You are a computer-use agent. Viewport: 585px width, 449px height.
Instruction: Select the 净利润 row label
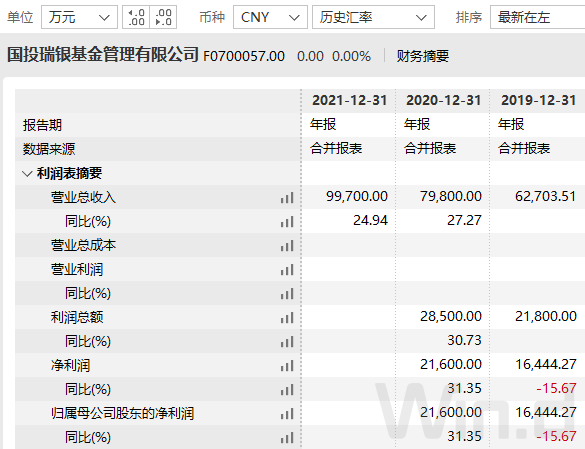point(71,365)
